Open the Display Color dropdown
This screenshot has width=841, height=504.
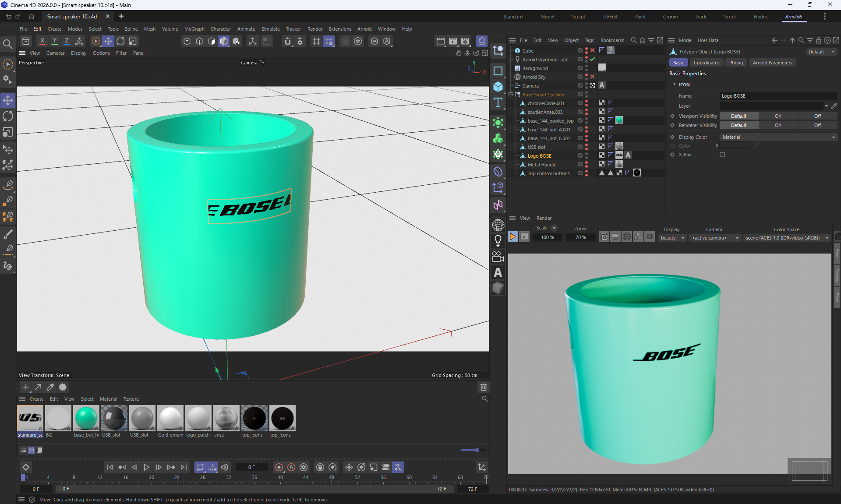pyautogui.click(x=778, y=137)
